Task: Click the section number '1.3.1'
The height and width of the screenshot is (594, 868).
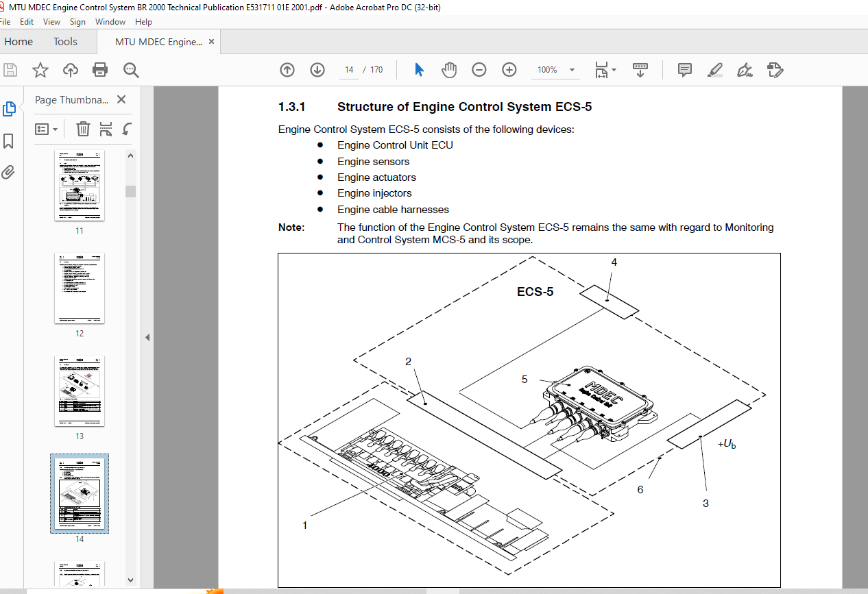Action: click(291, 107)
